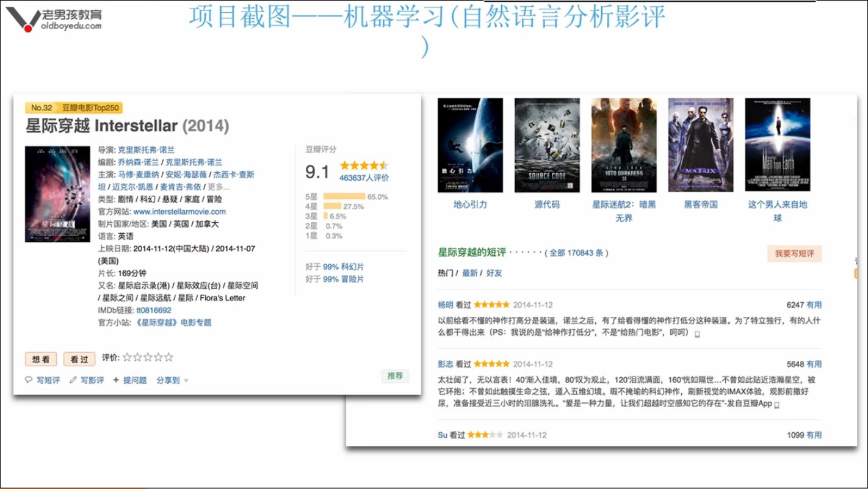This screenshot has height=489, width=868.
Task: Open actress link 麦肯吉·弗依
Action: (x=181, y=187)
